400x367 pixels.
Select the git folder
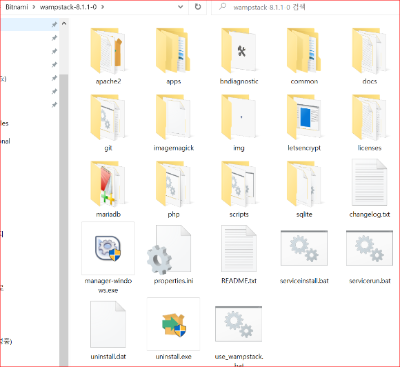coord(108,123)
